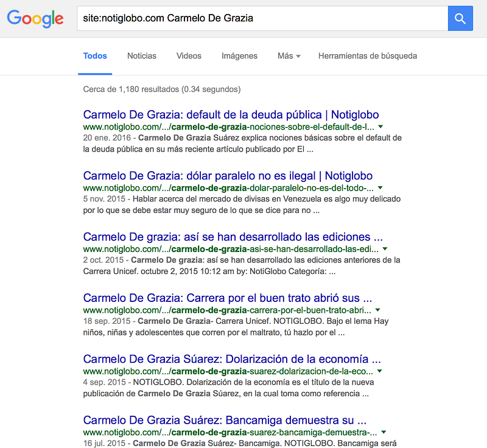
Task: Open result 'Bancamiga demuestra su'
Action: tap(225, 421)
